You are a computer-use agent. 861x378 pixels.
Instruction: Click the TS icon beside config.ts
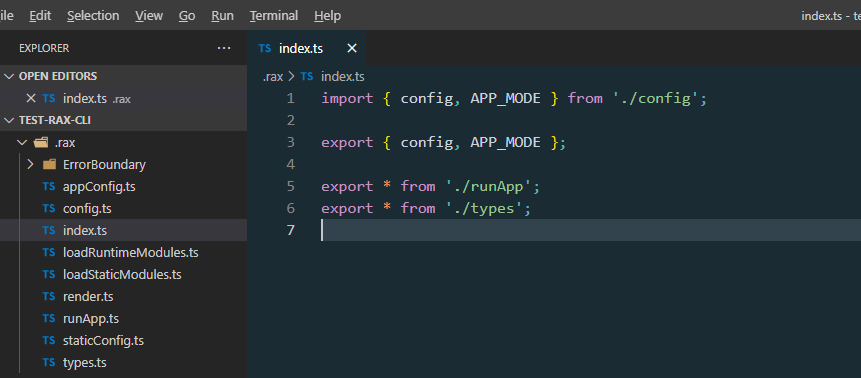[49, 209]
